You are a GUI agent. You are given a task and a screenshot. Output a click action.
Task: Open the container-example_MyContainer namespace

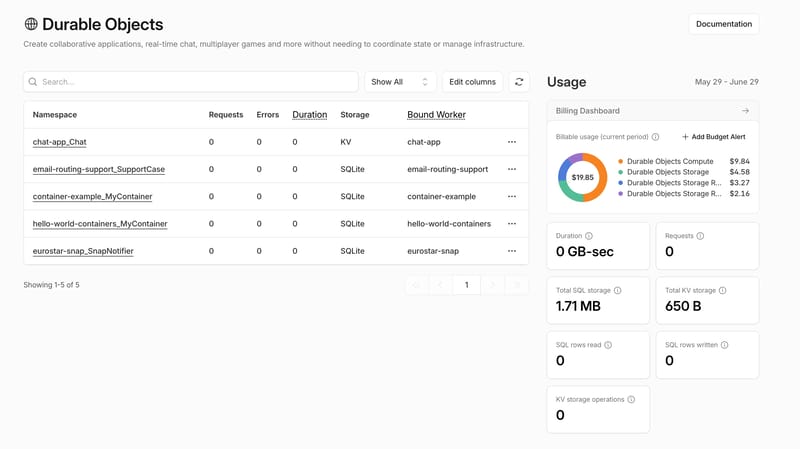click(92, 196)
